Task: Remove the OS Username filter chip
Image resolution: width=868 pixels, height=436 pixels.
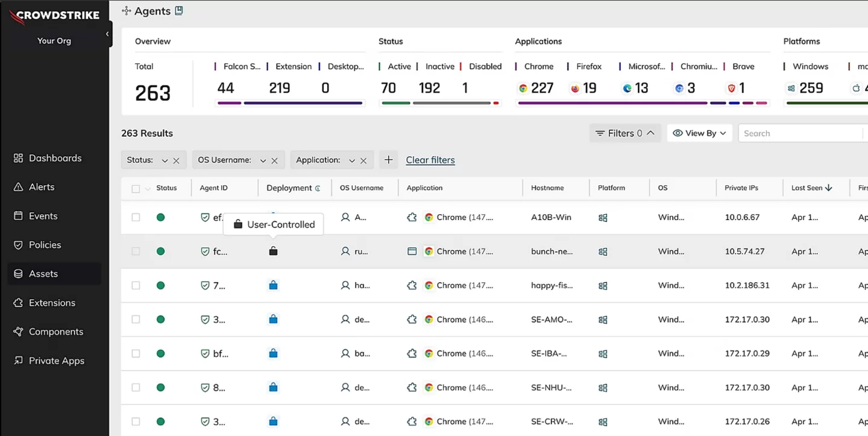Action: 274,160
